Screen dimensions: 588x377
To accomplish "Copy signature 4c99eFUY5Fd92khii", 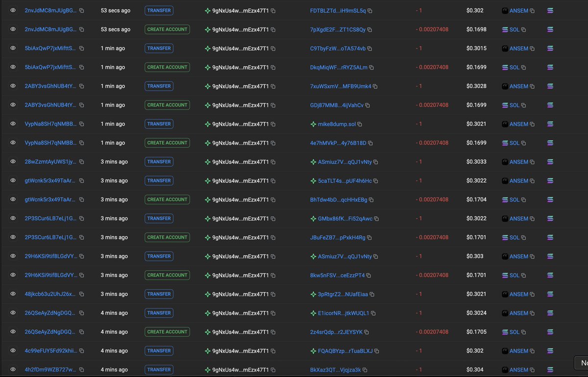I will click(82, 352).
